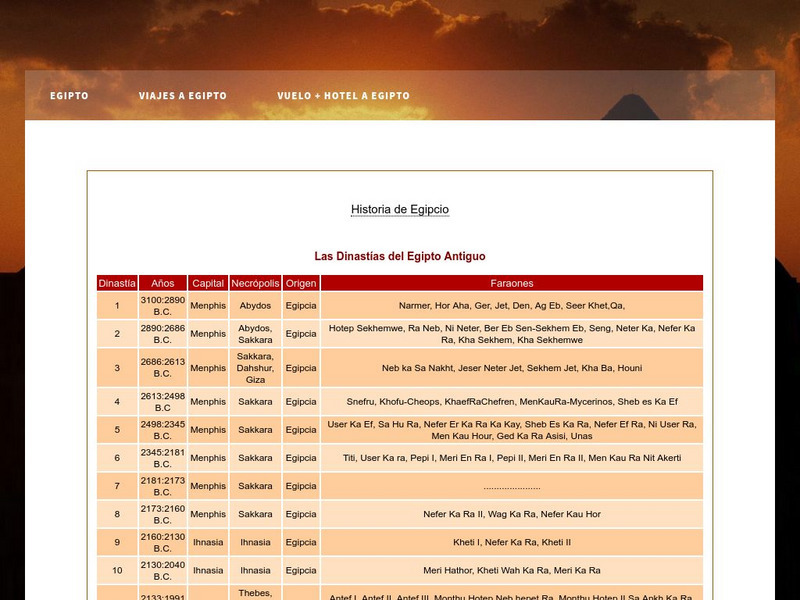Viewport: 800px width, 600px height.
Task: Select the Sakkara necropolis cell of dynasty 4
Action: tap(255, 402)
